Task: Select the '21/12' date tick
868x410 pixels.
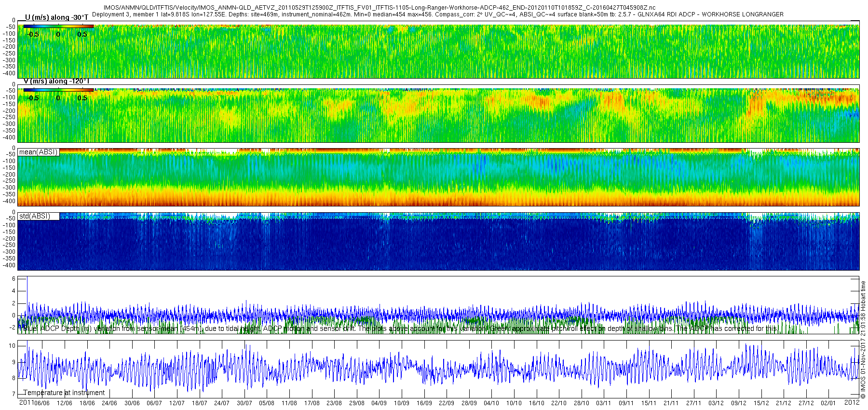Action: point(784,403)
